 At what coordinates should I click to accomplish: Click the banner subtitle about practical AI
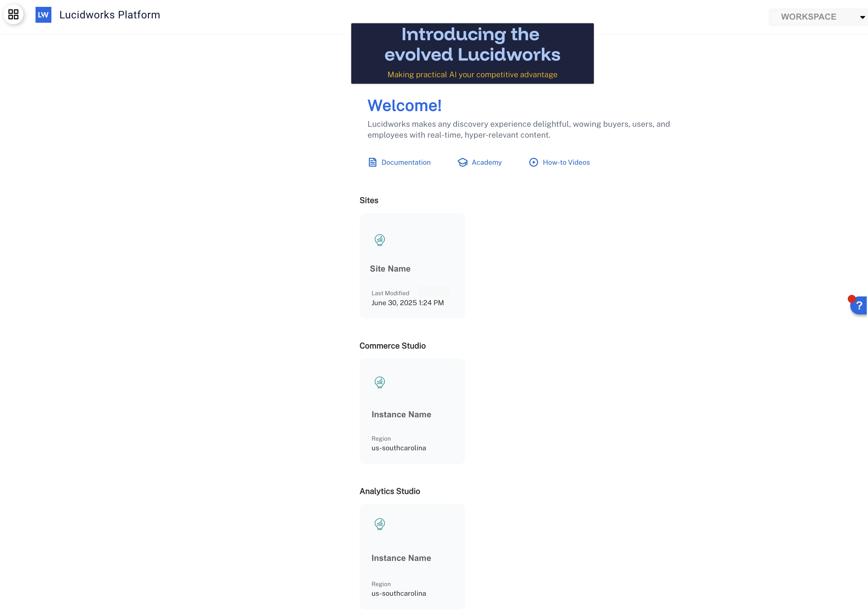click(x=472, y=75)
